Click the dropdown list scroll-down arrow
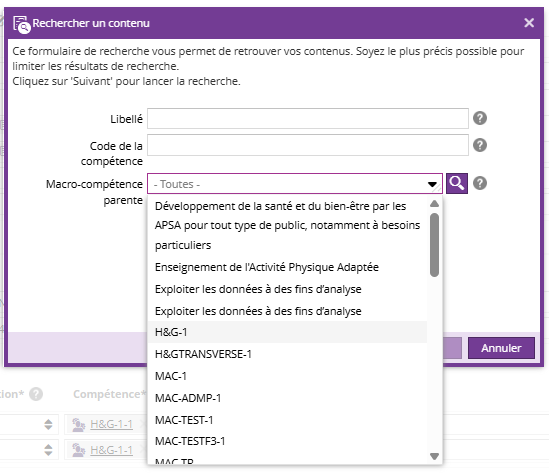Screen dimensions: 549x473 (x=434, y=456)
